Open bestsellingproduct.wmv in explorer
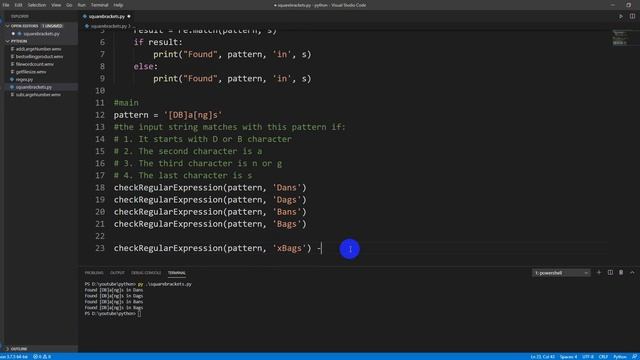 (x=39, y=57)
